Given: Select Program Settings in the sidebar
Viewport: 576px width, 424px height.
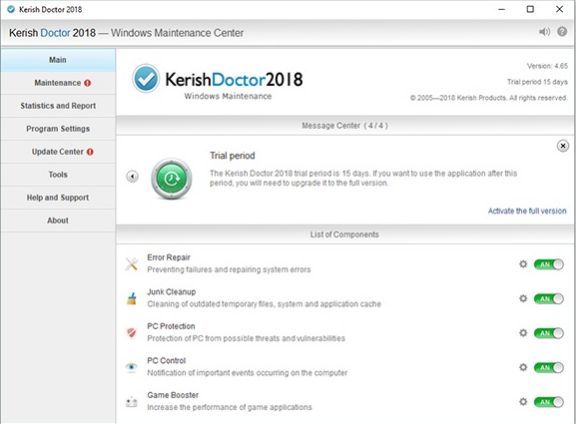Looking at the screenshot, I should pyautogui.click(x=58, y=129).
